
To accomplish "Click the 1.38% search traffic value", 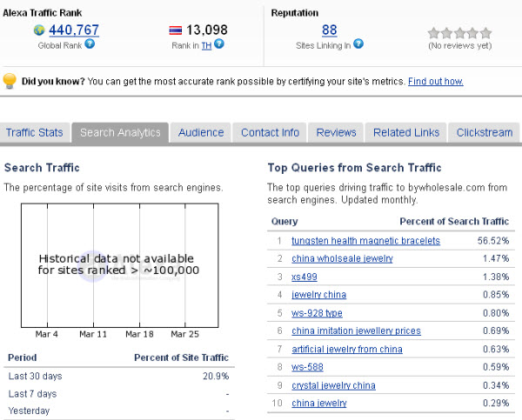I will tap(496, 277).
